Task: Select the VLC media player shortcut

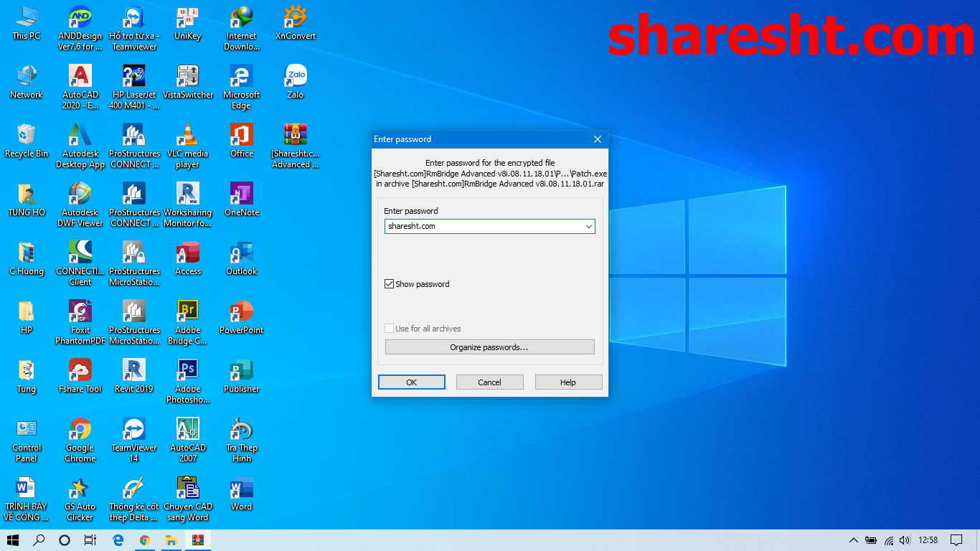Action: point(188,146)
